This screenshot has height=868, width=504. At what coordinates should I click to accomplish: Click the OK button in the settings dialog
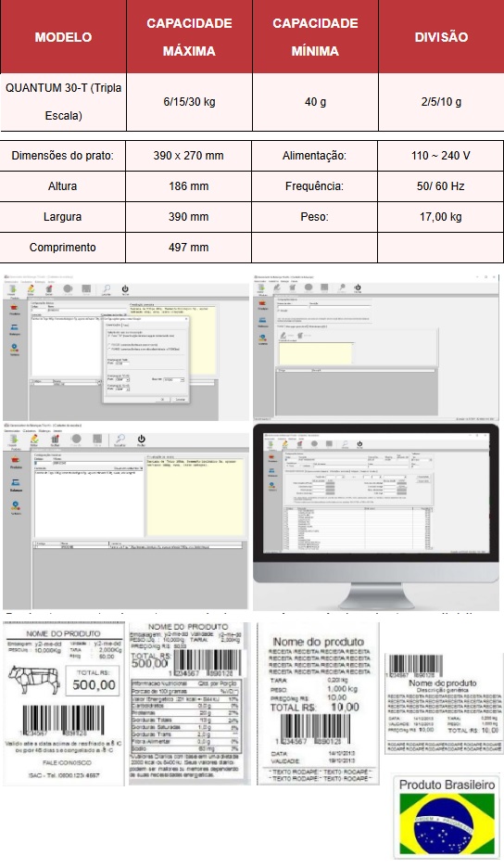coord(163,399)
